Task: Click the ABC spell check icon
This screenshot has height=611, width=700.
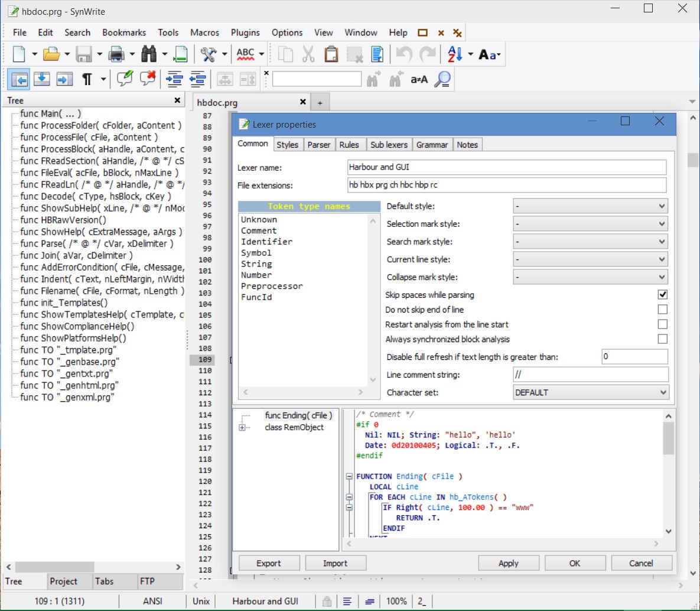Action: click(x=245, y=54)
